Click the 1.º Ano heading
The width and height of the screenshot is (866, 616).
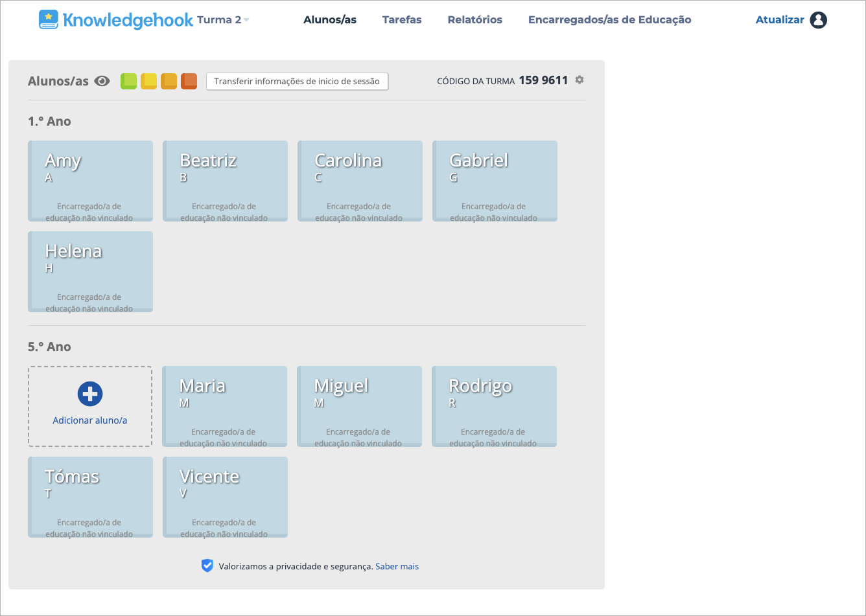tap(49, 122)
